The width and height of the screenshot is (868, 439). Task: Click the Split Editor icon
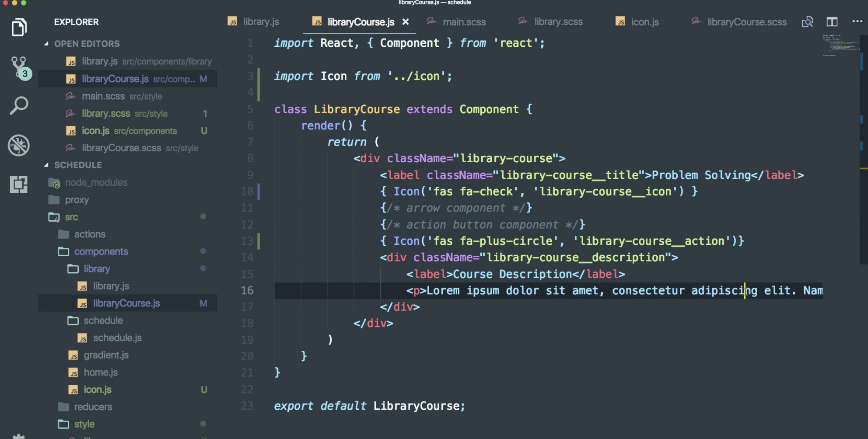(x=832, y=22)
